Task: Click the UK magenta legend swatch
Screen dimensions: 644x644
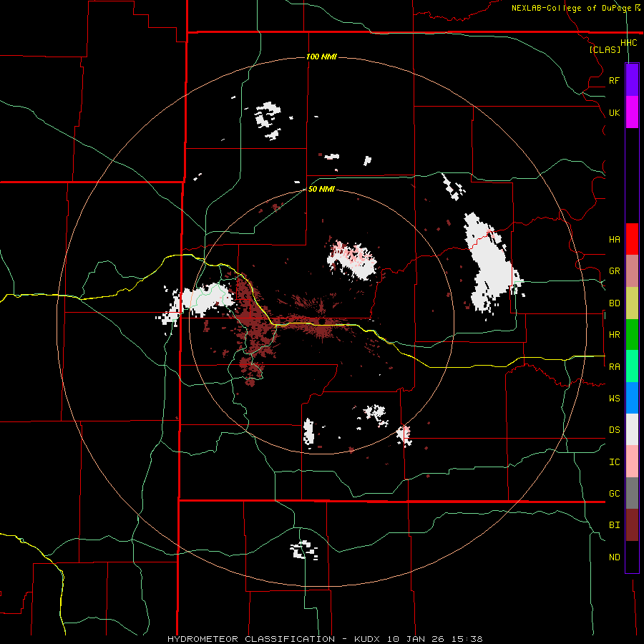Action: (x=632, y=112)
